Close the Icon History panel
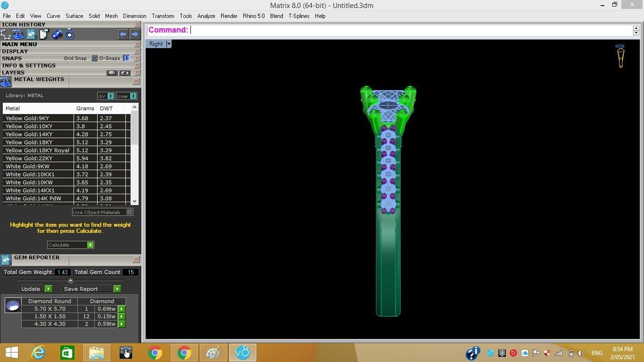The image size is (644, 362). tap(137, 25)
